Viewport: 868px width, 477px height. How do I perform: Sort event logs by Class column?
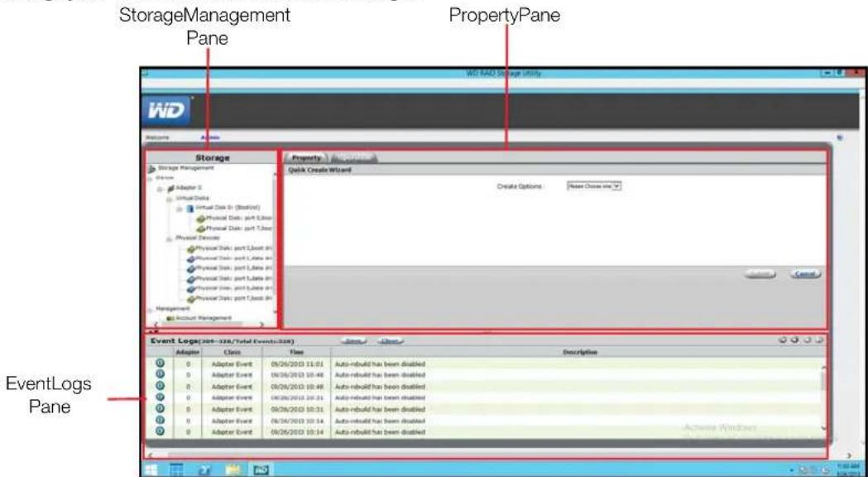(232, 352)
